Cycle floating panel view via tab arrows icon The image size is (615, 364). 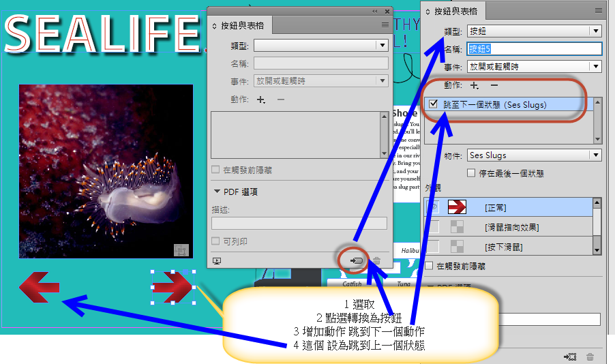click(214, 27)
